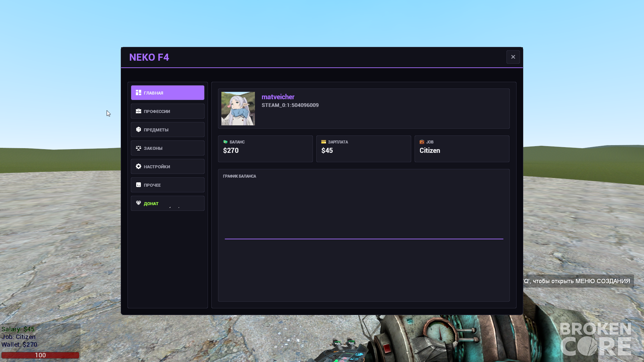
Task: Click the card icon next to ЗАРПЛАТА
Action: (x=324, y=142)
